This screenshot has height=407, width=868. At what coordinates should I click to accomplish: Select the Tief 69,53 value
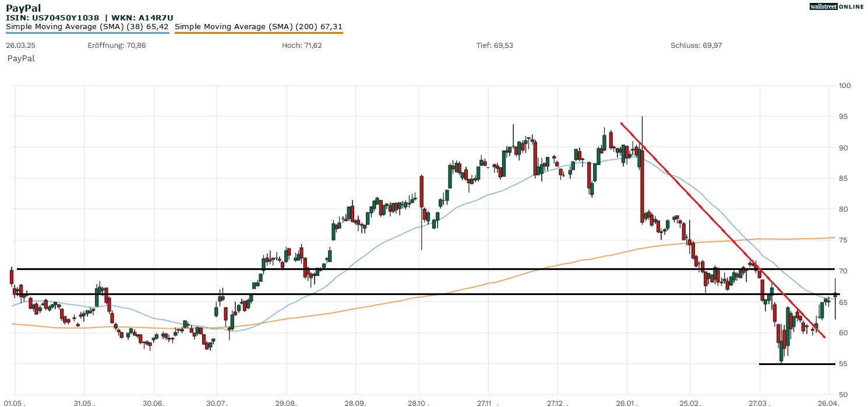[x=495, y=45]
